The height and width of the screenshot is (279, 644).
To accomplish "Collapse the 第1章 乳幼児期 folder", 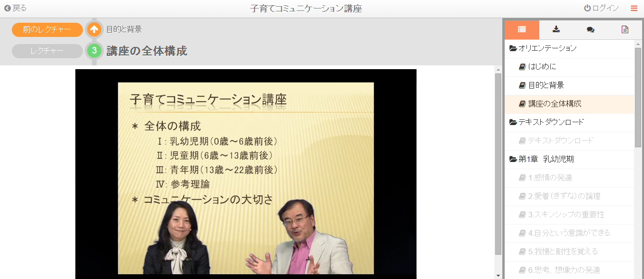I will coord(570,159).
